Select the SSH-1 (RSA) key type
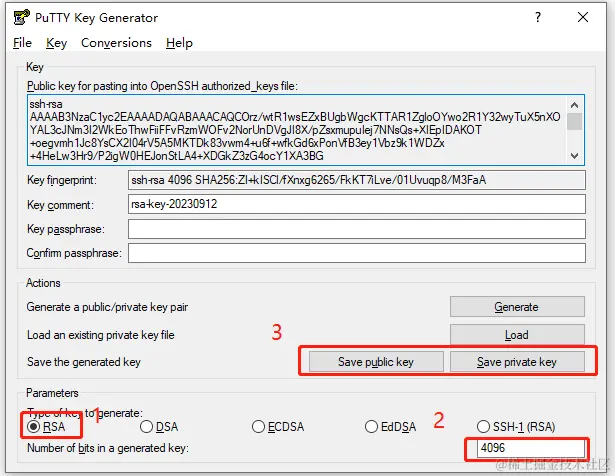Image resolution: width=615 pixels, height=476 pixels. [x=516, y=427]
